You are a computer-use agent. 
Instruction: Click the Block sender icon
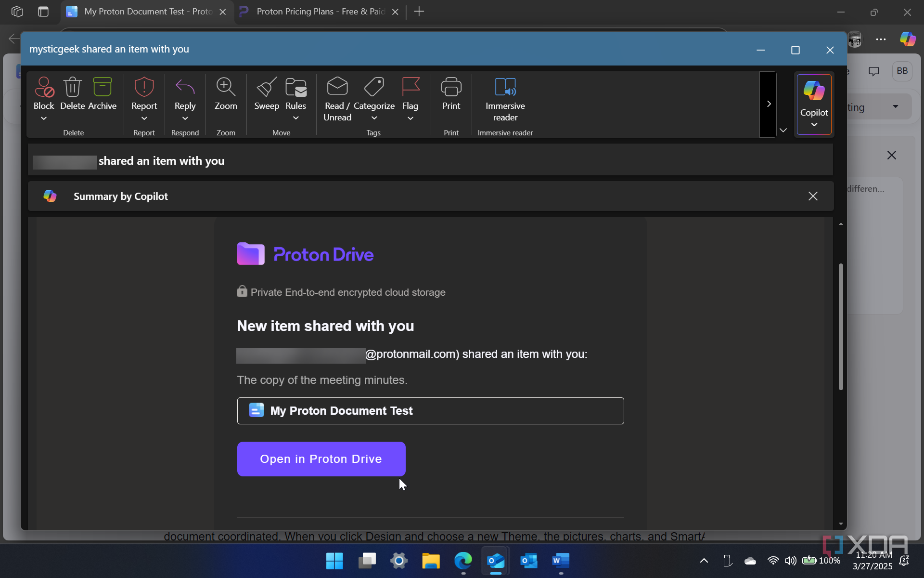pos(44,87)
